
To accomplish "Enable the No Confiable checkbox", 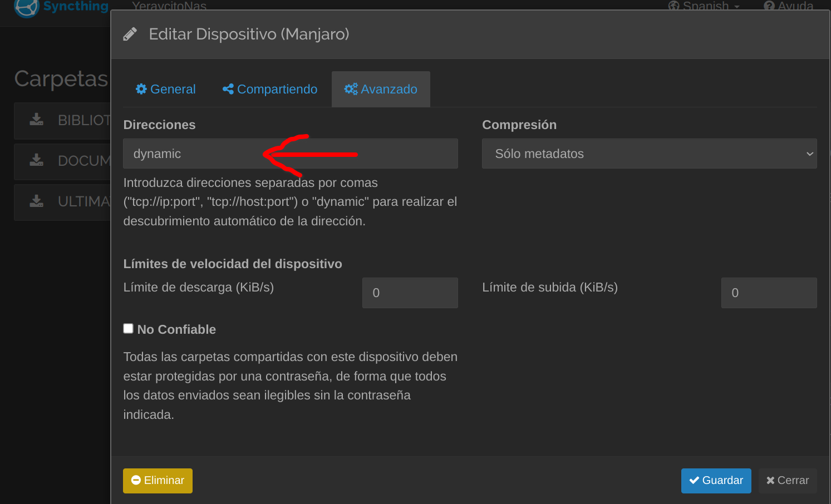I will click(x=129, y=329).
